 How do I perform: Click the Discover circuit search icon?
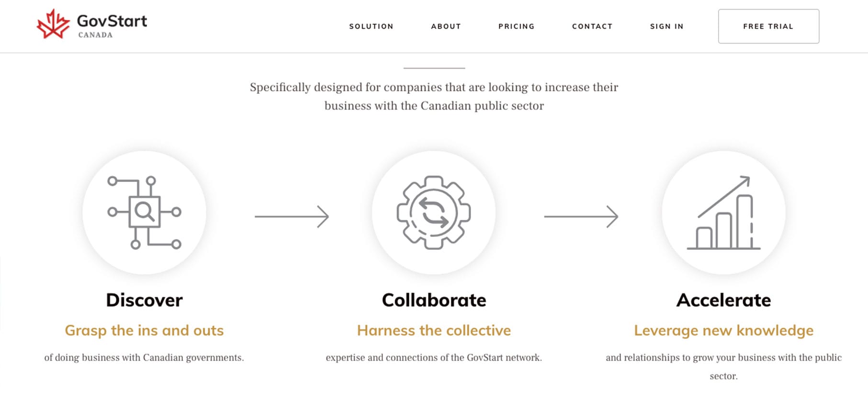click(144, 213)
